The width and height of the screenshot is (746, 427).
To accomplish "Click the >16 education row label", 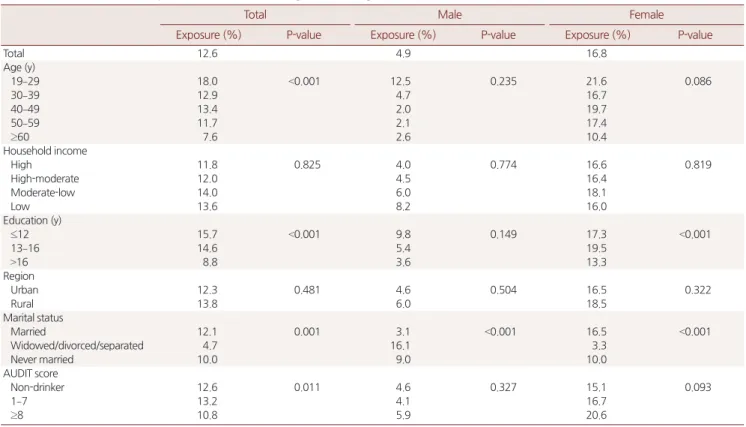I will pos(20,262).
